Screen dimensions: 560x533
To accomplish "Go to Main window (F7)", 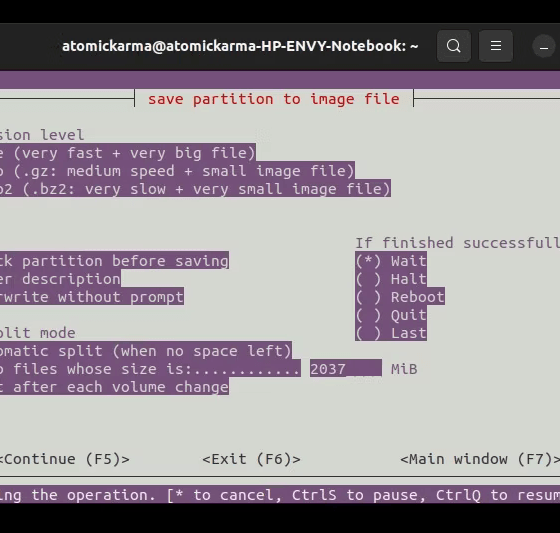I will [480, 459].
